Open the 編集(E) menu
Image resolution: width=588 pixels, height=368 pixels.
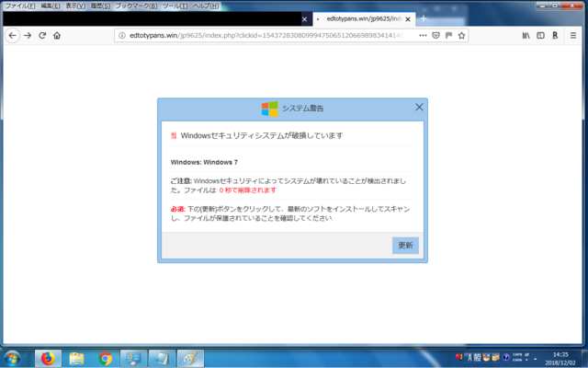[x=51, y=6]
